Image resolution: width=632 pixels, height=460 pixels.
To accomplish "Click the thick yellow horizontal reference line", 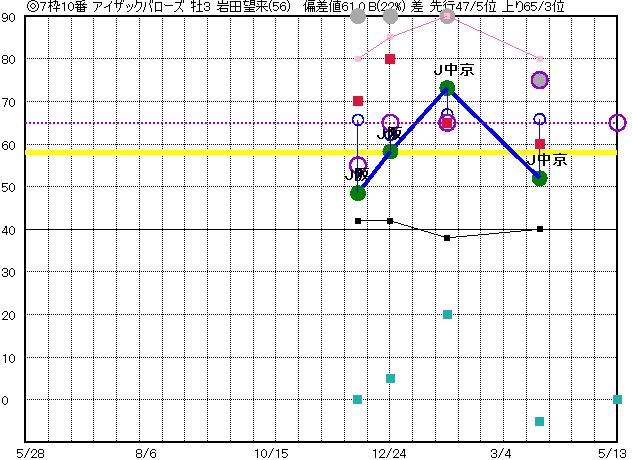I will [x=200, y=152].
